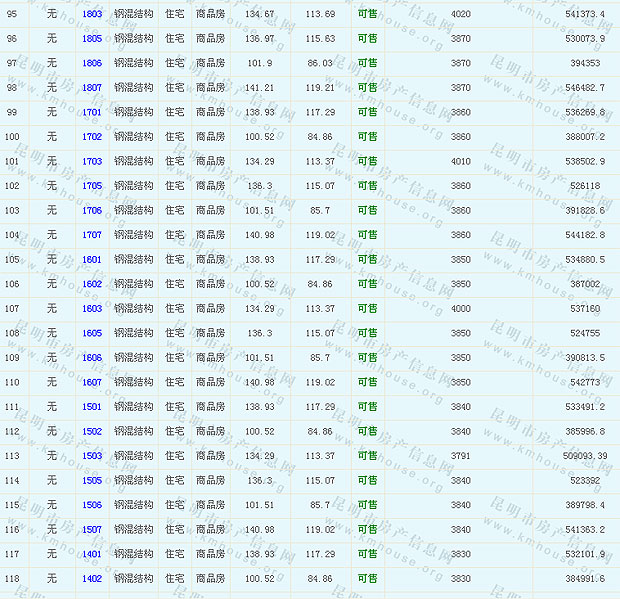
Task: Click room number 1806
Action: (92, 63)
